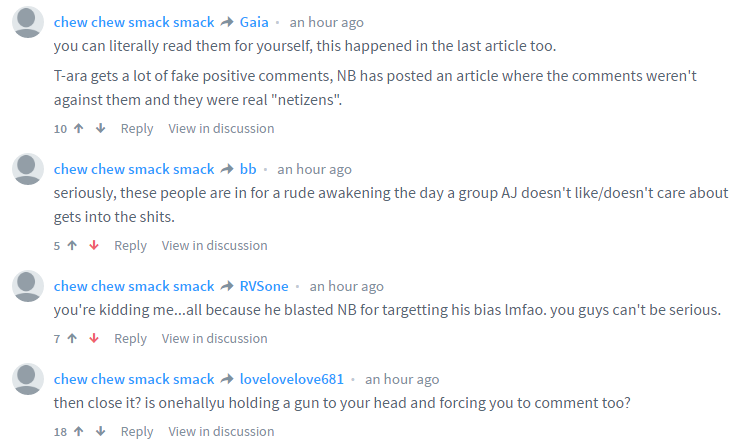View in discussion for the bias comment
Viewport: 732px width, 444px height.
(x=214, y=338)
